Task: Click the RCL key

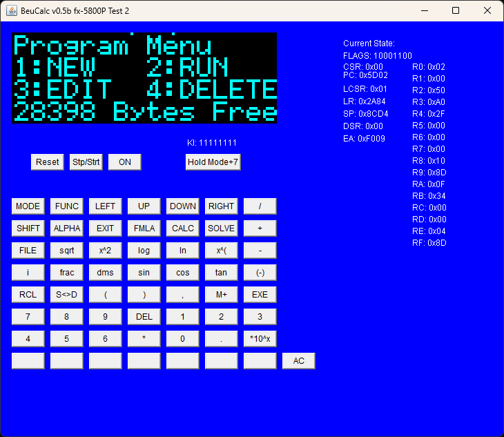Action: 28,295
